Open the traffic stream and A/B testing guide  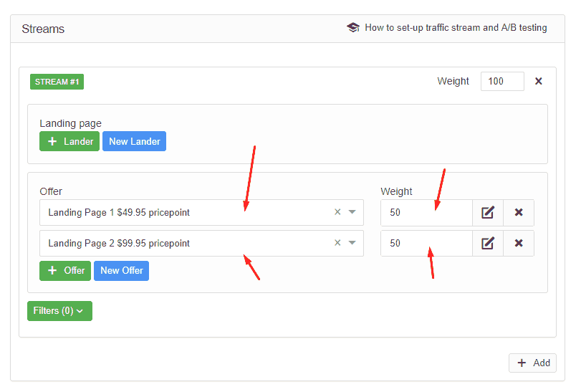(456, 28)
